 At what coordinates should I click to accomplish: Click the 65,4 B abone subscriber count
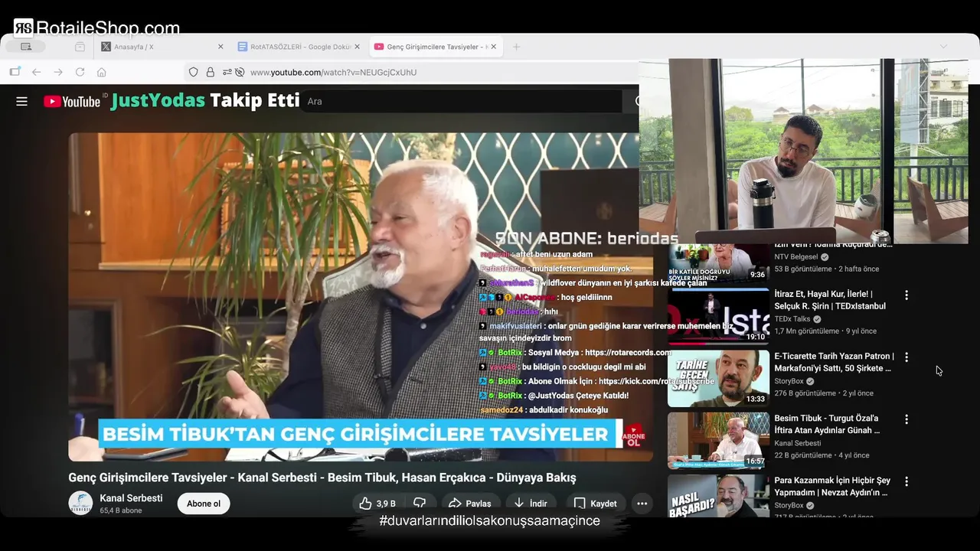click(x=120, y=510)
